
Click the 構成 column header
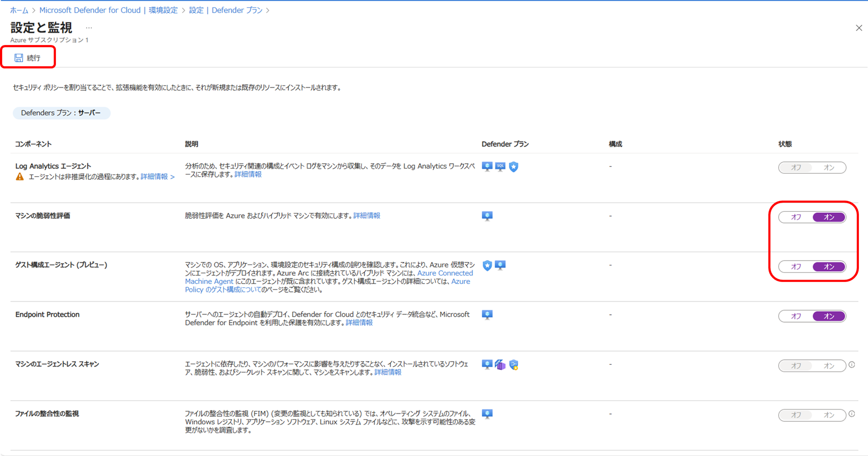(615, 144)
